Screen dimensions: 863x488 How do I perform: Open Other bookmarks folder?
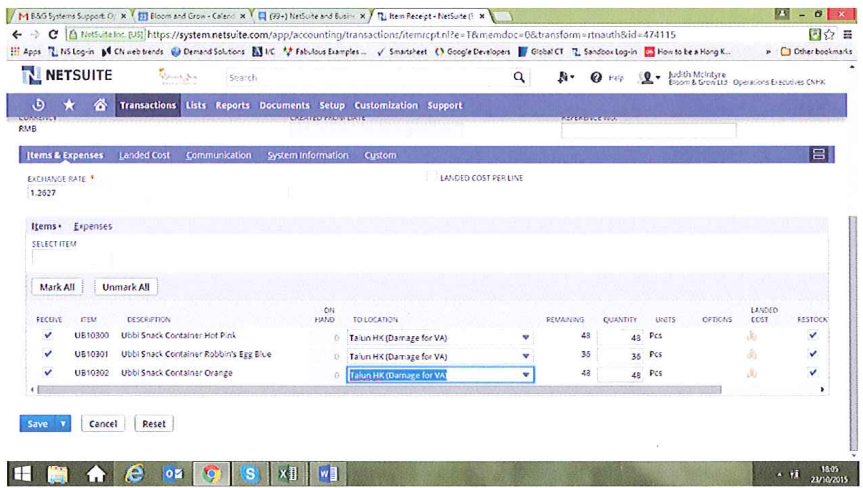click(816, 51)
